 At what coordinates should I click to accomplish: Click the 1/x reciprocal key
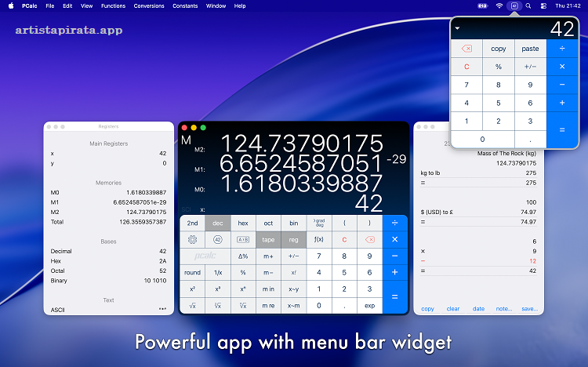217,272
